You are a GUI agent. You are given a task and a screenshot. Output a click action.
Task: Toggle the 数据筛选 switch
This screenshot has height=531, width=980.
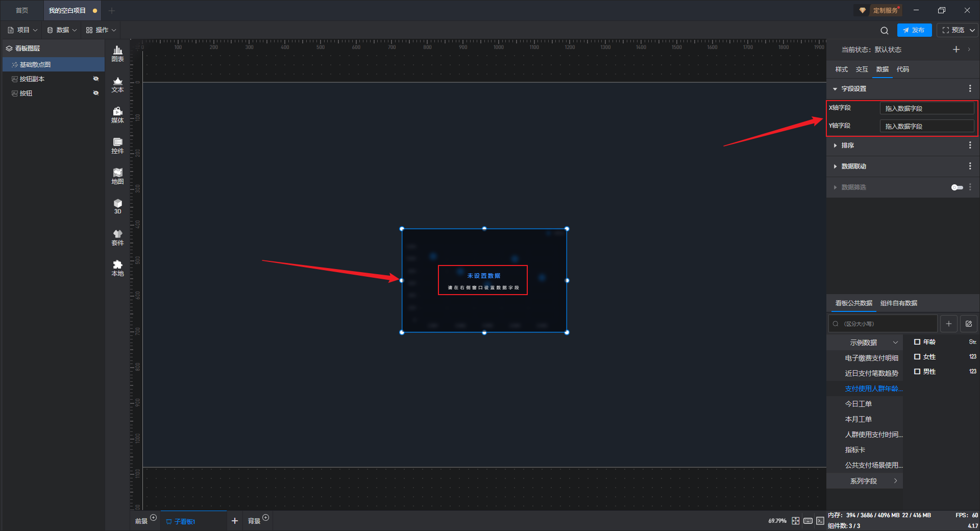957,187
